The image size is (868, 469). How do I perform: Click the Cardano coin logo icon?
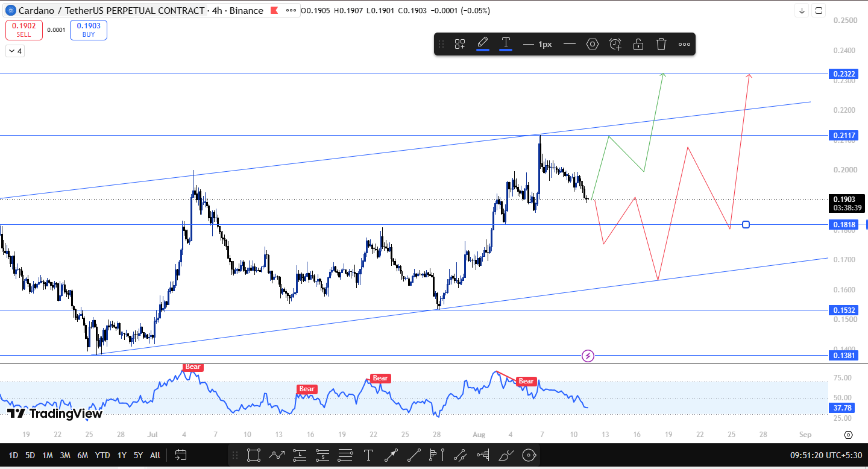coord(10,10)
